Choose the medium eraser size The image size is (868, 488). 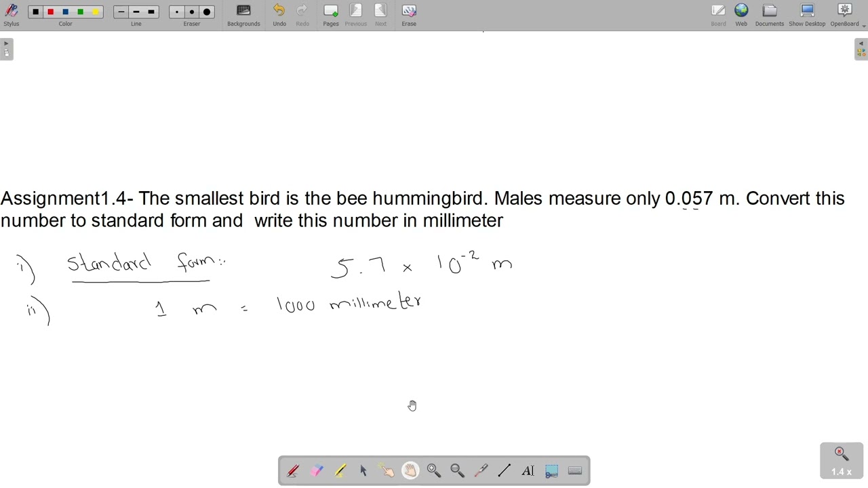192,12
